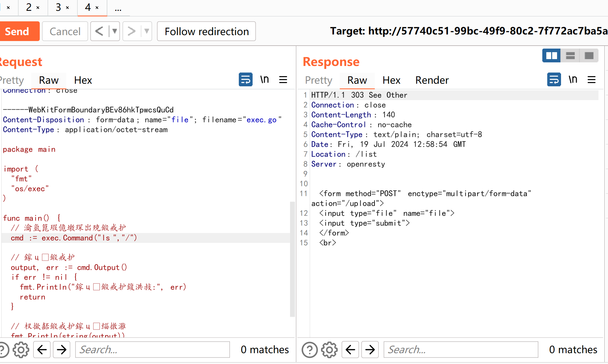Screen dimensions: 608x364
Task: Open the forward history dropdown arrow
Action: tap(146, 31)
